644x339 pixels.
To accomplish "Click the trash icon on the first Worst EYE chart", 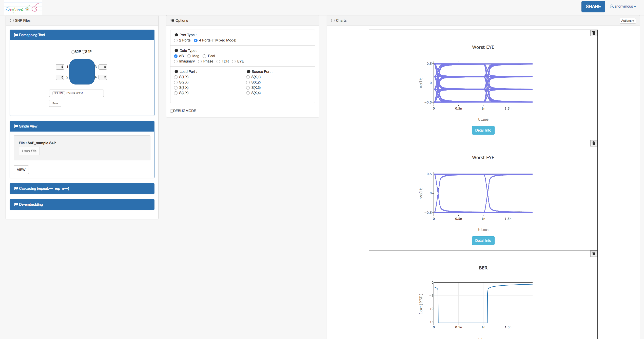I will (594, 33).
